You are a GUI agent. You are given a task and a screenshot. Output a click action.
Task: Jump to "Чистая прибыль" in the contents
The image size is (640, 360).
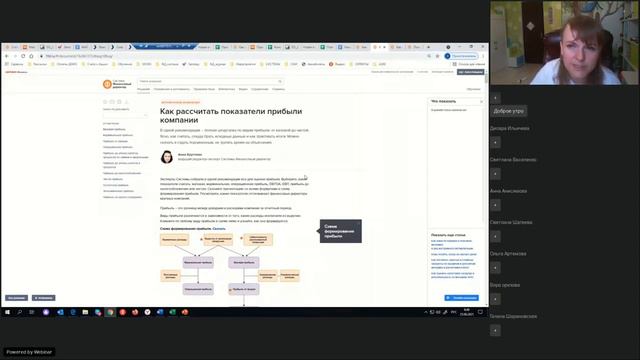[113, 179]
